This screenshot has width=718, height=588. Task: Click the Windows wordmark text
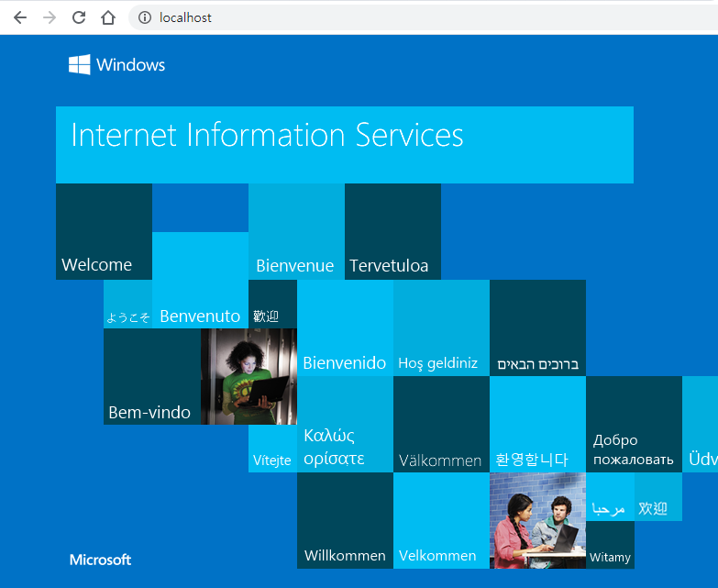(x=130, y=65)
